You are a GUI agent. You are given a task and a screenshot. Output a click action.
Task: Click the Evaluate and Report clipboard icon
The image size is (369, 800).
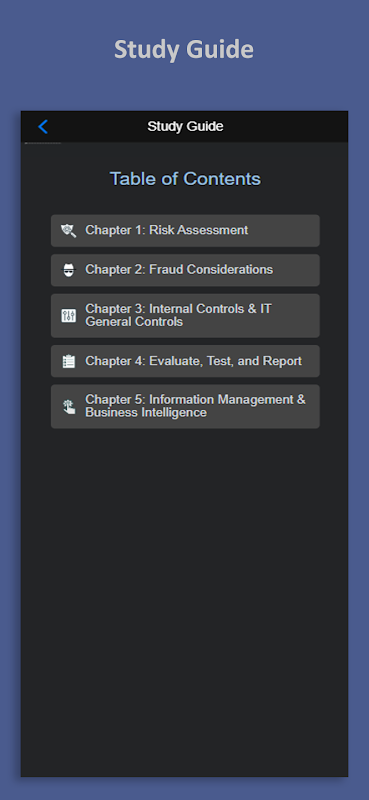68,361
